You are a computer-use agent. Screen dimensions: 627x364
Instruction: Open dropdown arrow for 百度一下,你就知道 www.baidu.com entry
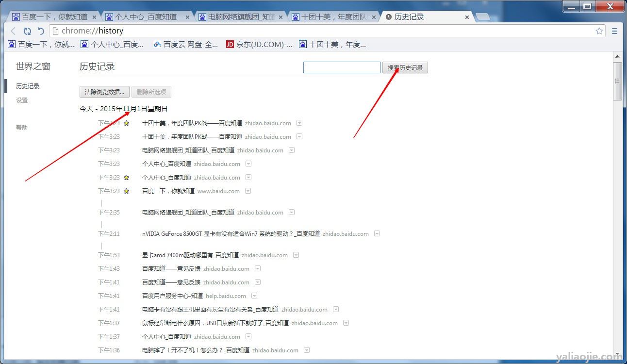click(248, 191)
